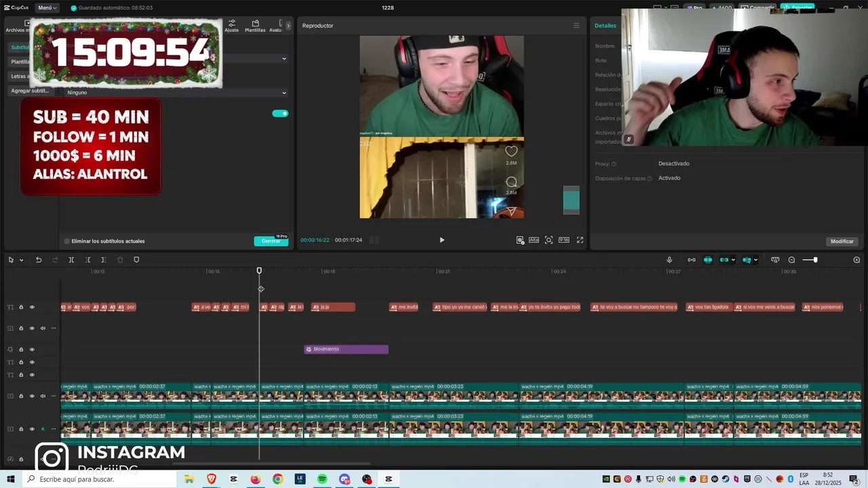This screenshot has width=868, height=488.
Task: Open the Ninguno dropdown
Action: coord(176,92)
